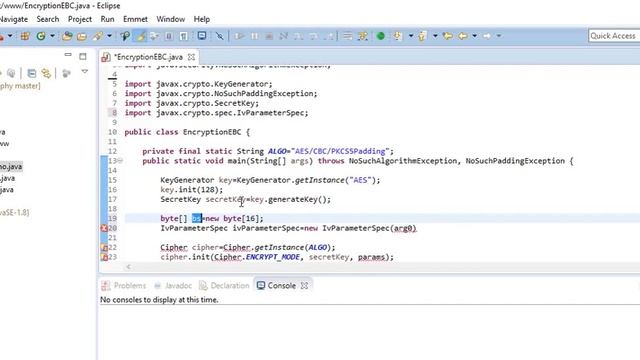Click inside the Quick Access field
Screen dimensions: 640x360
[614, 36]
